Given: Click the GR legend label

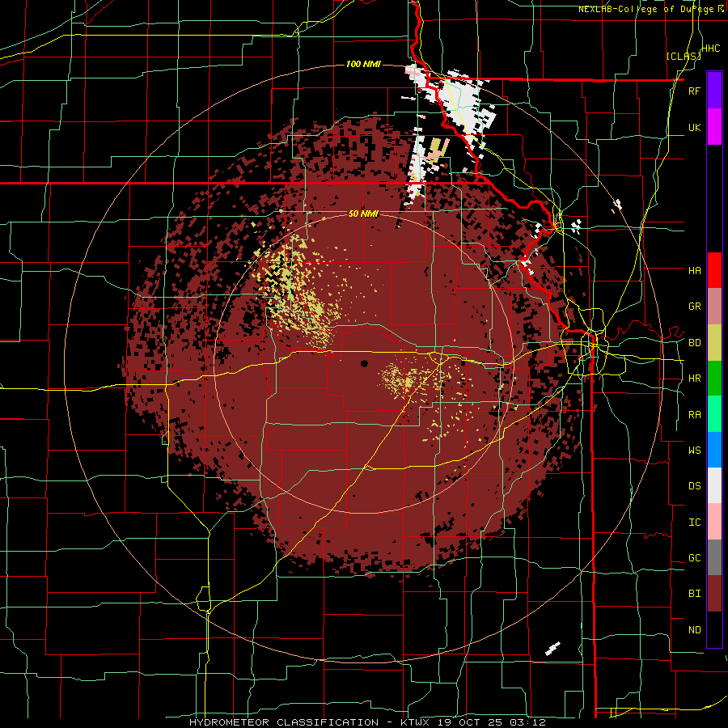Looking at the screenshot, I should click(x=694, y=307).
